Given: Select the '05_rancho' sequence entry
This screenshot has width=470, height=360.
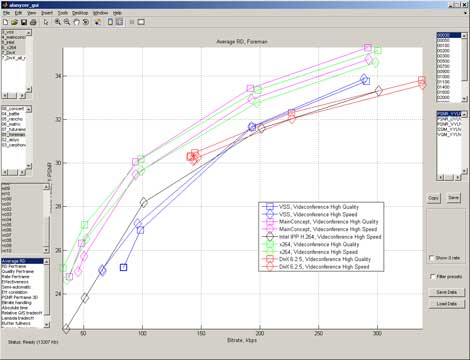Looking at the screenshot, I should coord(14,119).
